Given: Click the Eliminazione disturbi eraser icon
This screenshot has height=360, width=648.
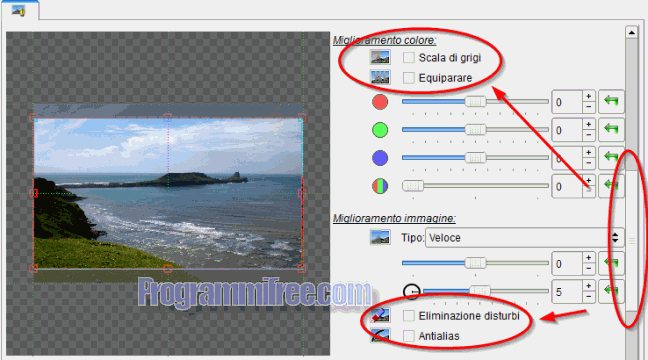Looking at the screenshot, I should (380, 315).
